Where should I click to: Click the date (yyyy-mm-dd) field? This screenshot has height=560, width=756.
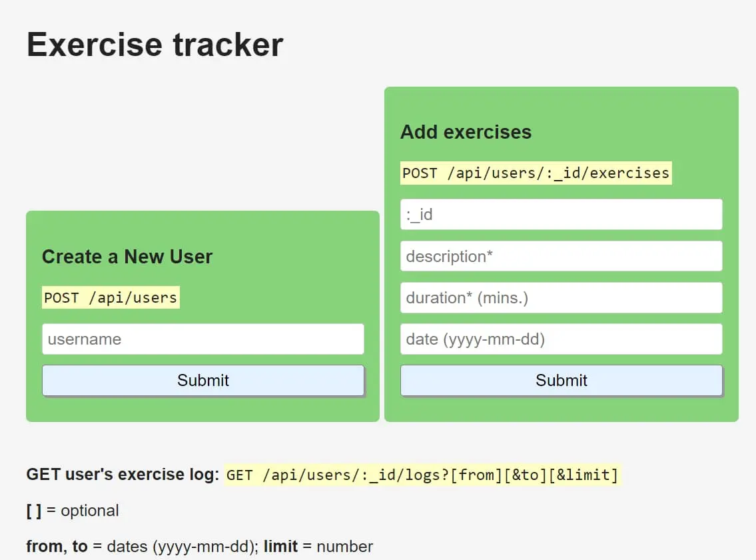(561, 339)
